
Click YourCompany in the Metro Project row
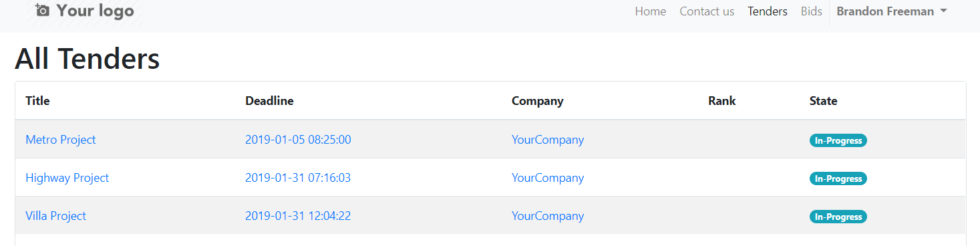pos(548,140)
